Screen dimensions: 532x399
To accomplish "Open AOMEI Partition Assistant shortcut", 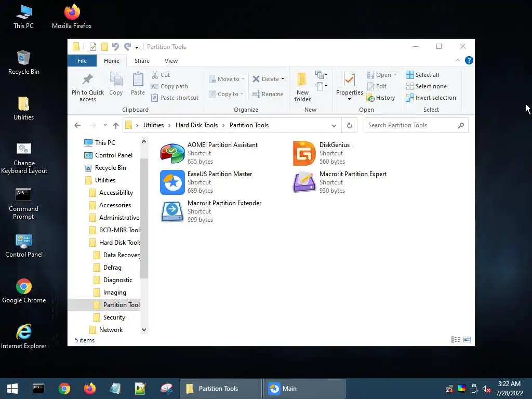I will [209, 153].
